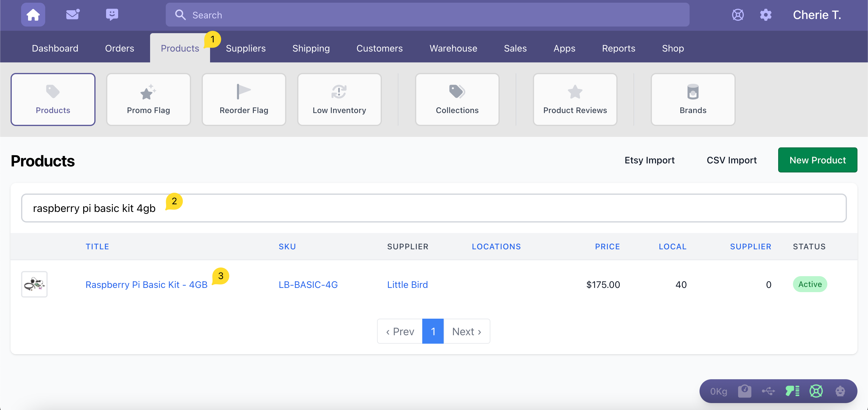Click the New Product button
The width and height of the screenshot is (868, 410).
point(817,160)
